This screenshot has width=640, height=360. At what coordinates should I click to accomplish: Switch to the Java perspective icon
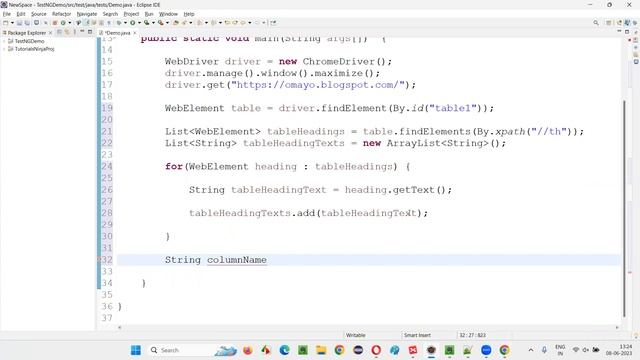[627, 23]
